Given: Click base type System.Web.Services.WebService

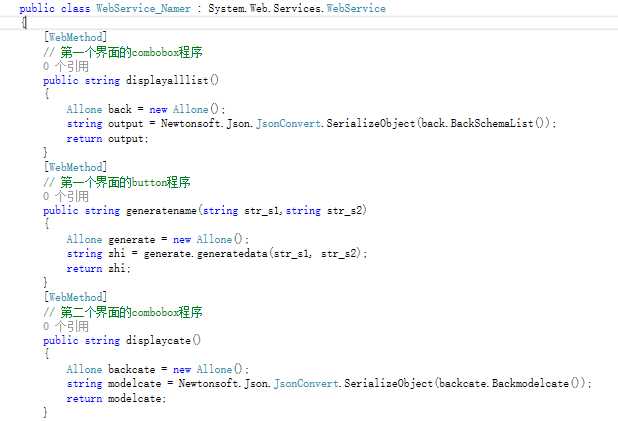Looking at the screenshot, I should click(297, 8).
